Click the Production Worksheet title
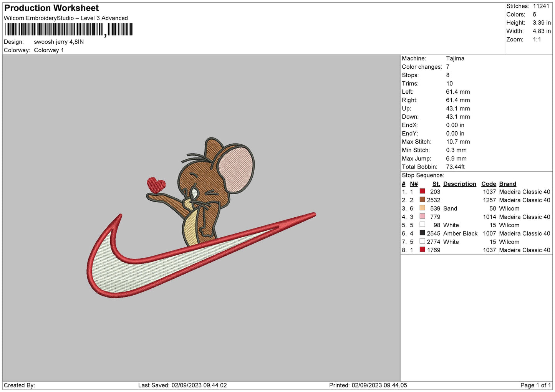Viewport: 555px width, 392px height. [x=51, y=8]
